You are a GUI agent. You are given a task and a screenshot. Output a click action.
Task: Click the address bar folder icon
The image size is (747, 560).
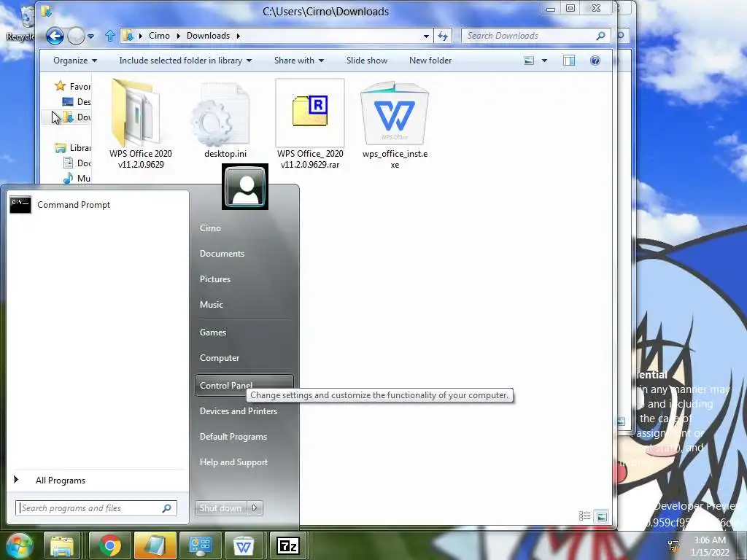point(128,36)
